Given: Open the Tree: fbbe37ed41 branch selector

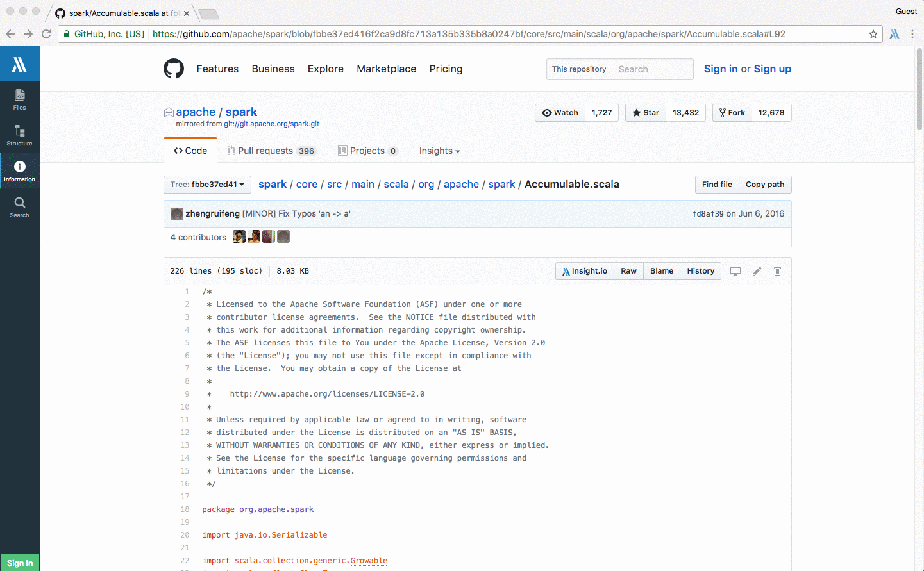Looking at the screenshot, I should coord(206,184).
